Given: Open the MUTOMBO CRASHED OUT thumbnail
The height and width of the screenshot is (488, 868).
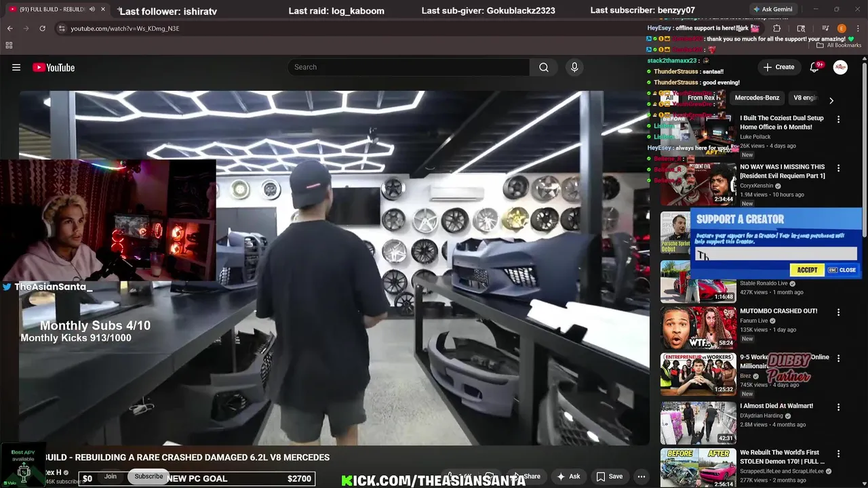Looking at the screenshot, I should point(698,328).
